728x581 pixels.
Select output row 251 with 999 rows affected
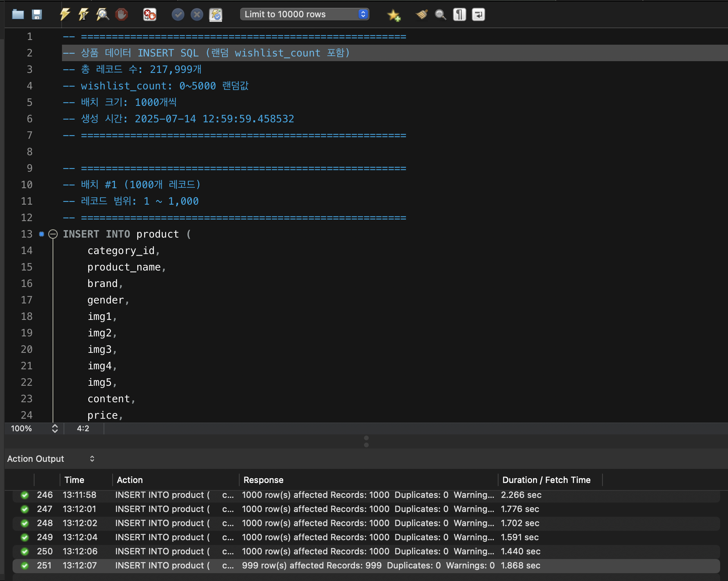pyautogui.click(x=366, y=565)
